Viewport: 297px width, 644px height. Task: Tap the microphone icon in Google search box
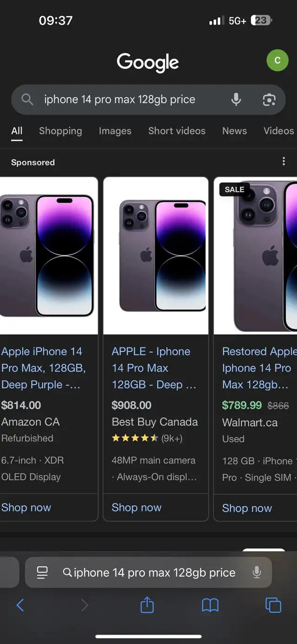tap(236, 99)
